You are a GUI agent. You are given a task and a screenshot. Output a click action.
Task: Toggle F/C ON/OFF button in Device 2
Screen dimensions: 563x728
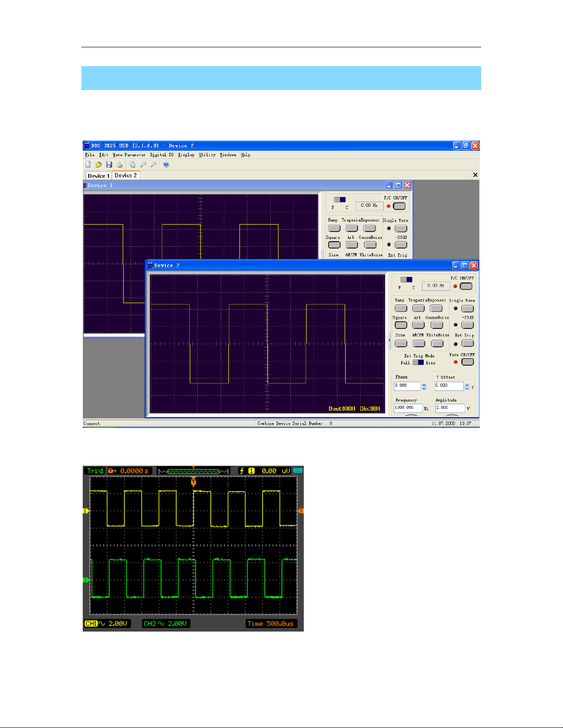466,286
